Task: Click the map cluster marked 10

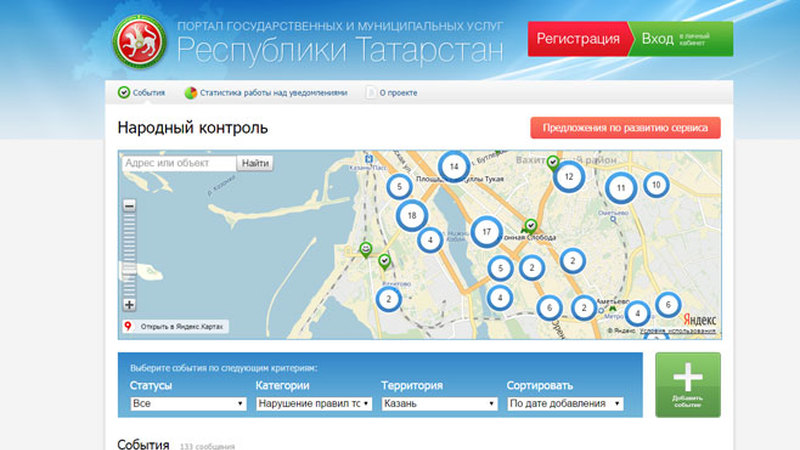Action: click(x=656, y=184)
